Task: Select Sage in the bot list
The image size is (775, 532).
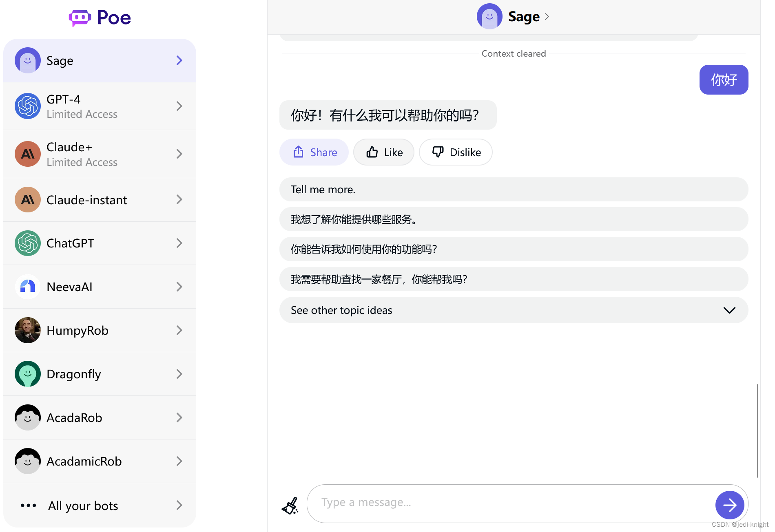Action: pyautogui.click(x=100, y=60)
